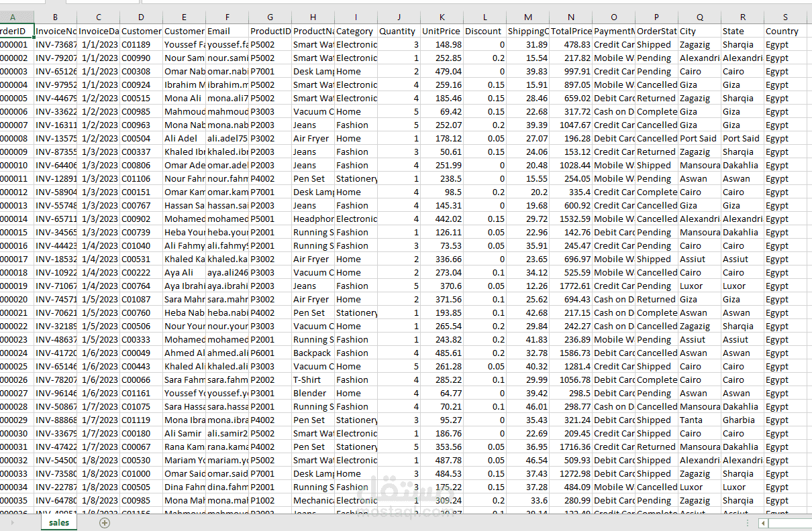Image resolution: width=812 pixels, height=531 pixels.
Task: Click customer ID cell C01161
Action: [141, 393]
